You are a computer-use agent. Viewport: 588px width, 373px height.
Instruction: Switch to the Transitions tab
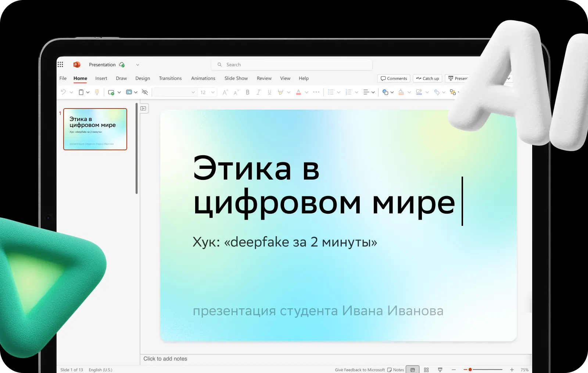(x=170, y=78)
